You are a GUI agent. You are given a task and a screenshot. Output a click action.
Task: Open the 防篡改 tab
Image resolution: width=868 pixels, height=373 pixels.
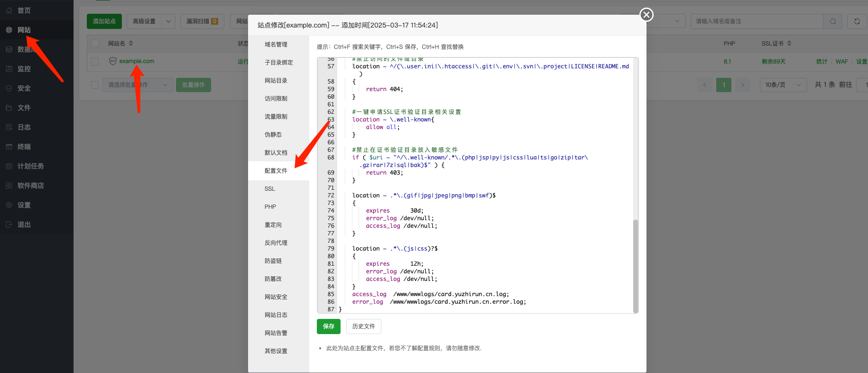[278, 279]
